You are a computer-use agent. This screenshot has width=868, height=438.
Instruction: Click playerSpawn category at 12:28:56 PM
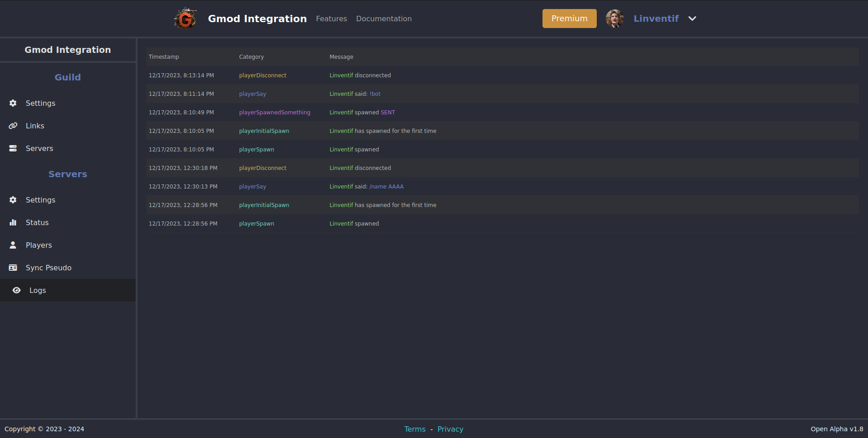pos(256,224)
